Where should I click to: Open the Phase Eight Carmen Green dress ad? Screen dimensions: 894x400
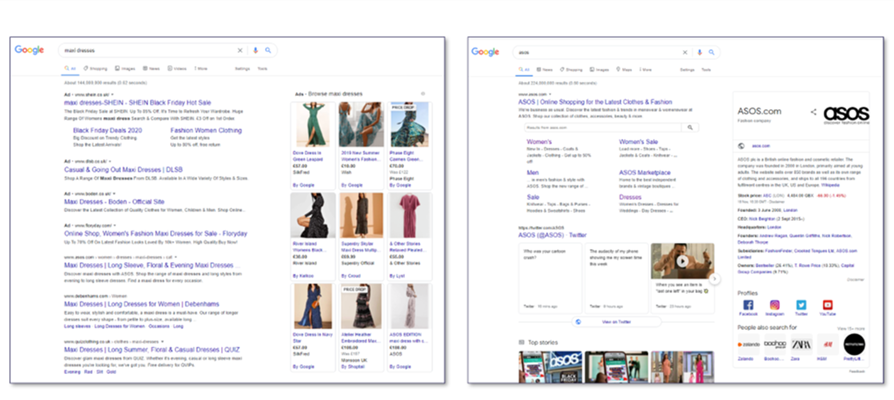click(409, 145)
